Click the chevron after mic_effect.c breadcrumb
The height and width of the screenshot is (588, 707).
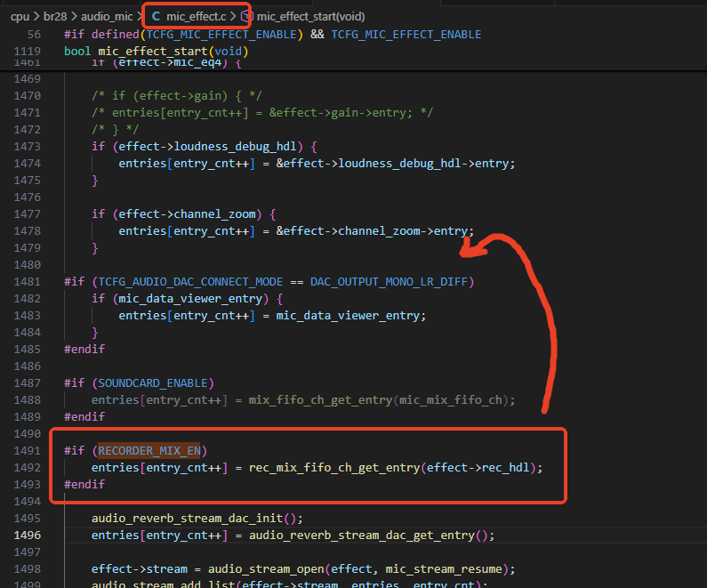(x=233, y=17)
